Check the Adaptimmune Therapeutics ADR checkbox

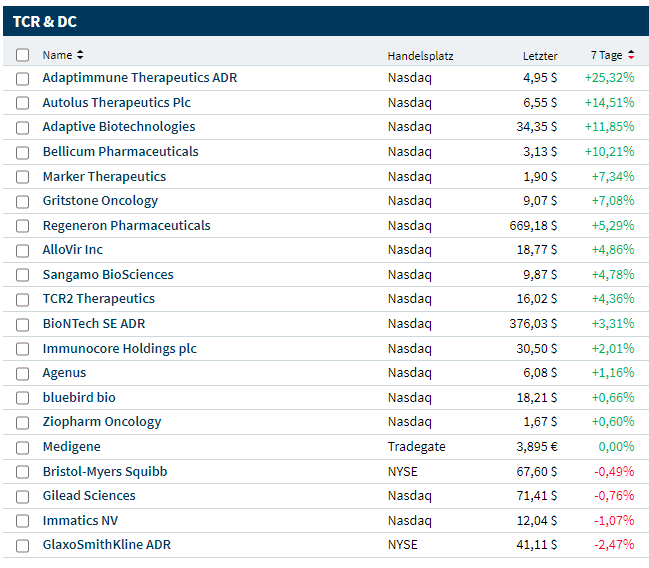(x=23, y=78)
